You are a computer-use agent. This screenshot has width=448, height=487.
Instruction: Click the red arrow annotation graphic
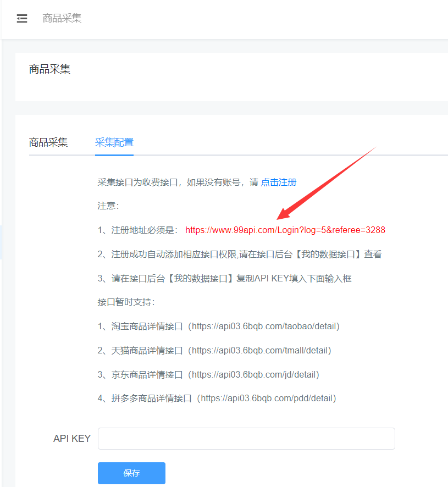click(x=324, y=181)
